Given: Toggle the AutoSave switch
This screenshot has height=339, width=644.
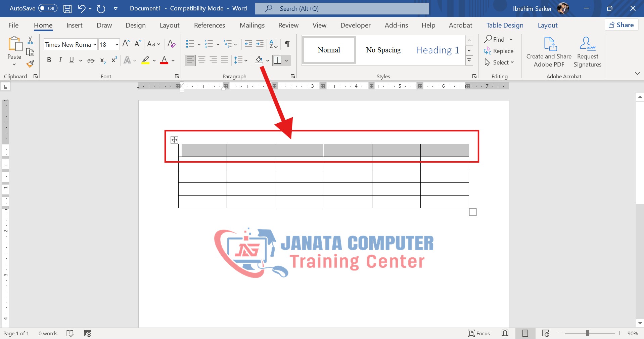Looking at the screenshot, I should [48, 8].
